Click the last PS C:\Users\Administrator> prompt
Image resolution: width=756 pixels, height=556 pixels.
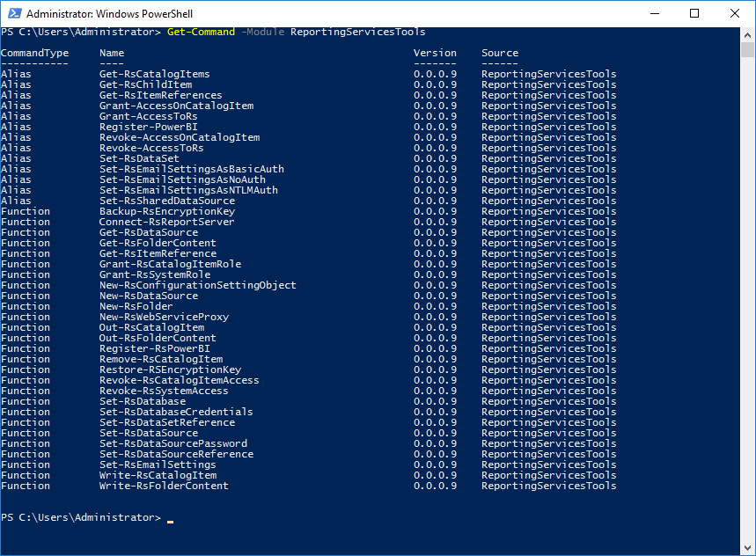[81, 517]
